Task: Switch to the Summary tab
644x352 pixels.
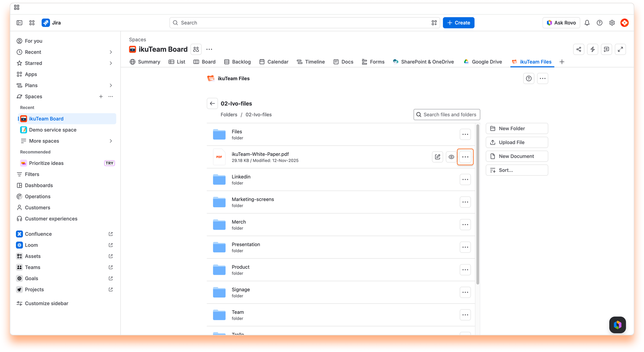Action: click(145, 62)
